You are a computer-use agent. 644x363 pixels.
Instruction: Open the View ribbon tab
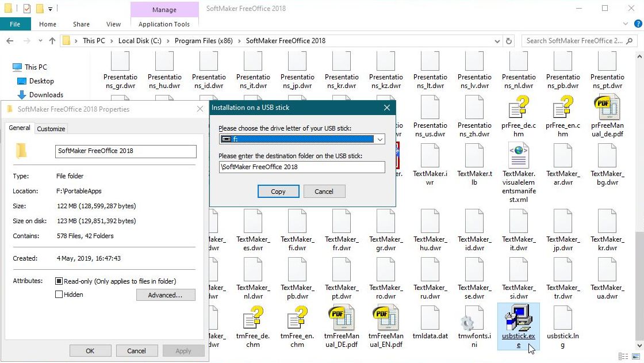113,24
